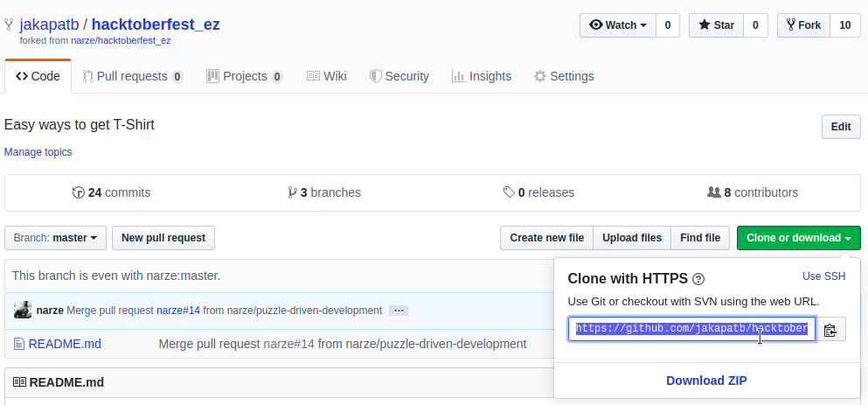Open the Watch dropdown
This screenshot has width=868, height=405.
tap(617, 25)
